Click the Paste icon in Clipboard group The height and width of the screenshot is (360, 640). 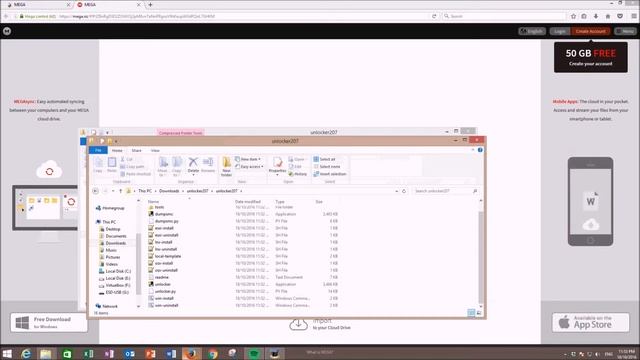[x=111, y=164]
